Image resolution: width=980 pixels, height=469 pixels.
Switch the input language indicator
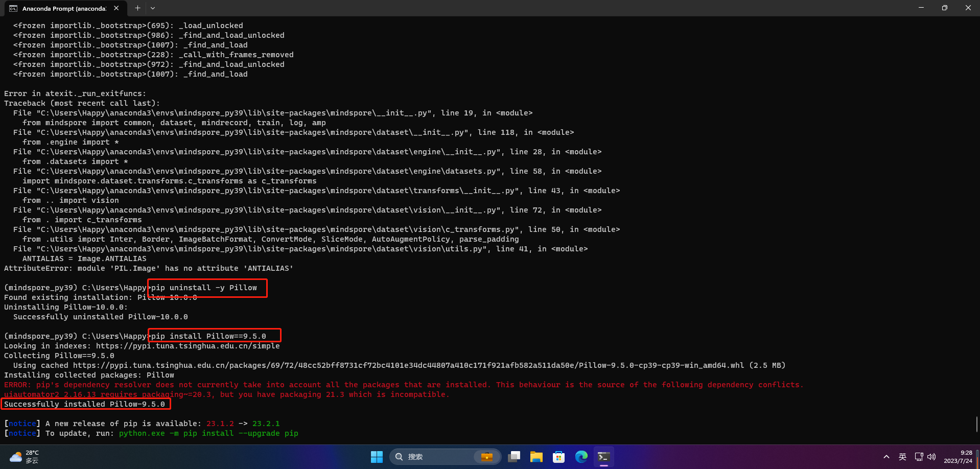pos(902,457)
